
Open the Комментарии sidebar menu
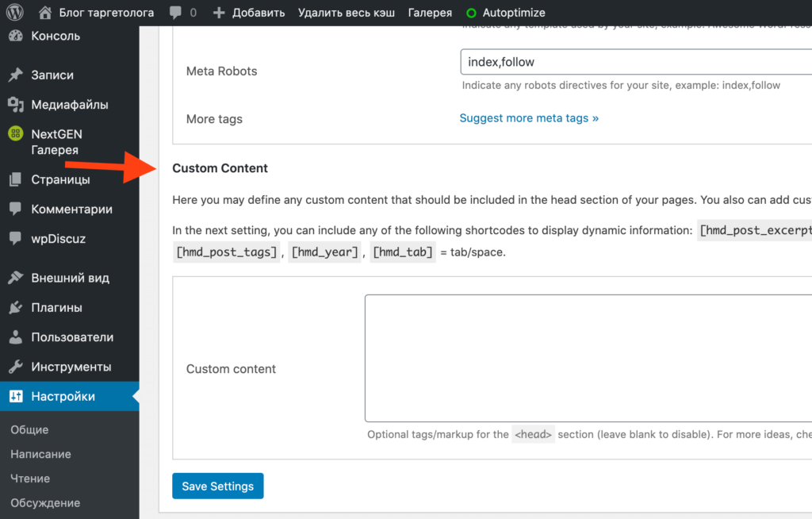71,210
